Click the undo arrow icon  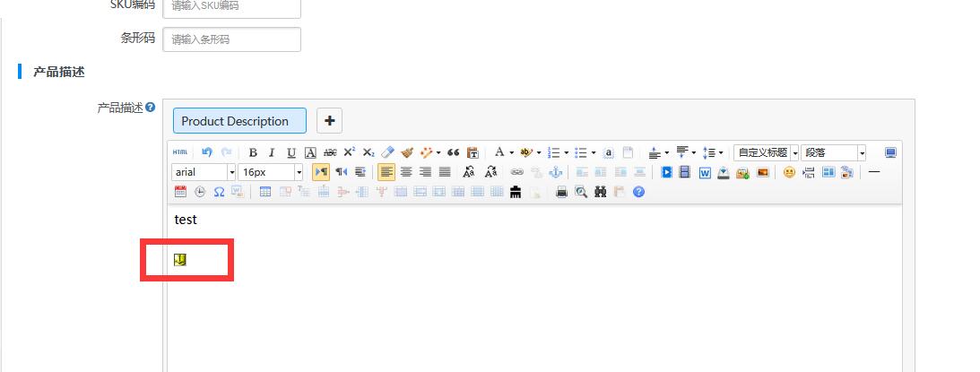(x=207, y=152)
